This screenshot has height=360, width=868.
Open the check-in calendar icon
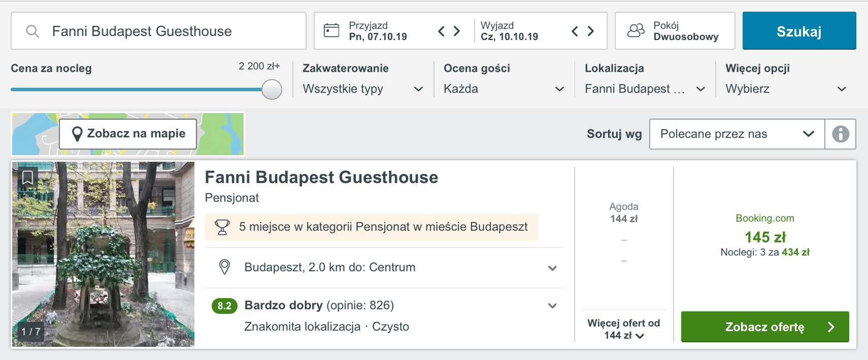(x=331, y=30)
